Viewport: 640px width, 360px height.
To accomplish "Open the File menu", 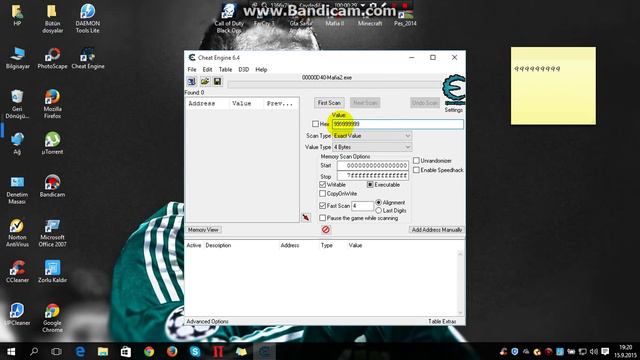I will click(192, 69).
